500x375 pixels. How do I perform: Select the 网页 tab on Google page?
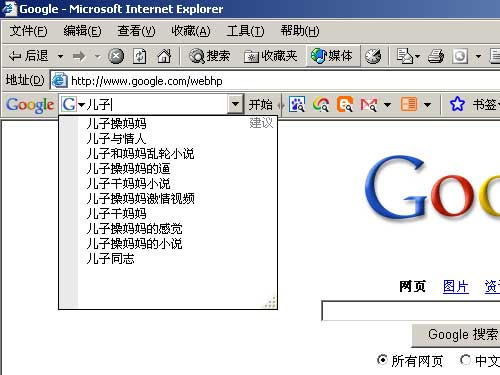pos(412,286)
